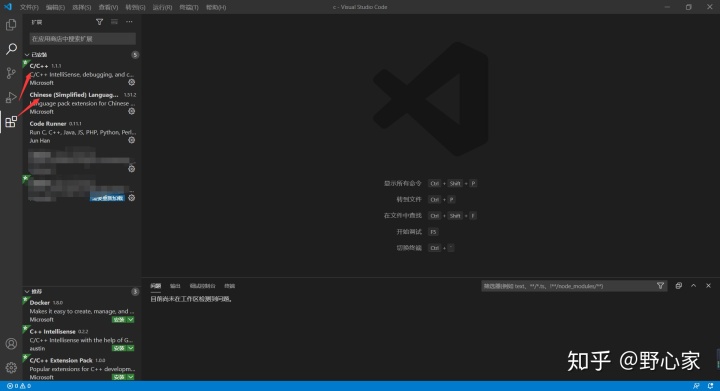This screenshot has height=391, width=720.
Task: Open the View (V) menu
Action: pyautogui.click(x=108, y=7)
